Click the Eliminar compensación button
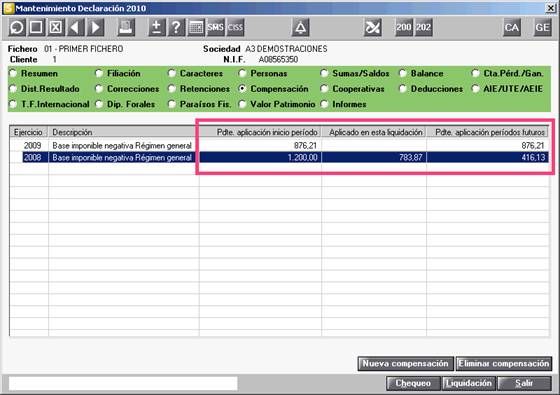This screenshot has width=560, height=395. pos(504,364)
